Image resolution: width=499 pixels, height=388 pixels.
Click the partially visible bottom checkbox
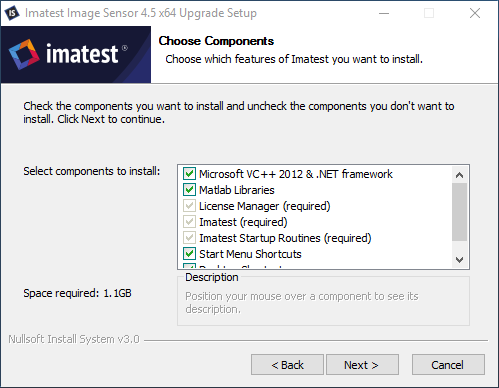click(189, 266)
